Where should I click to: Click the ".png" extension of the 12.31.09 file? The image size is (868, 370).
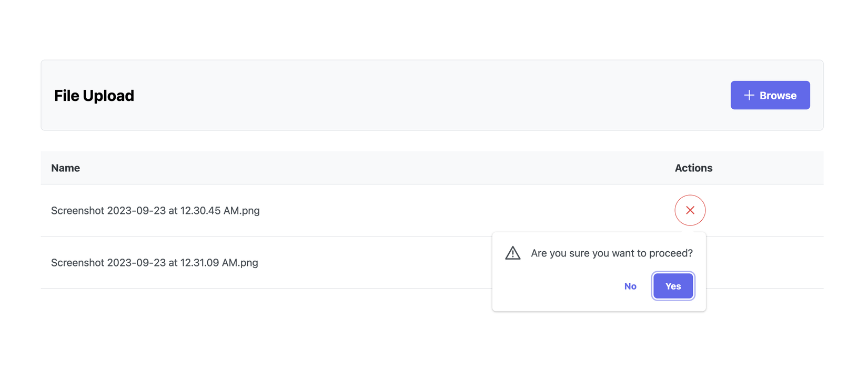[248, 263]
